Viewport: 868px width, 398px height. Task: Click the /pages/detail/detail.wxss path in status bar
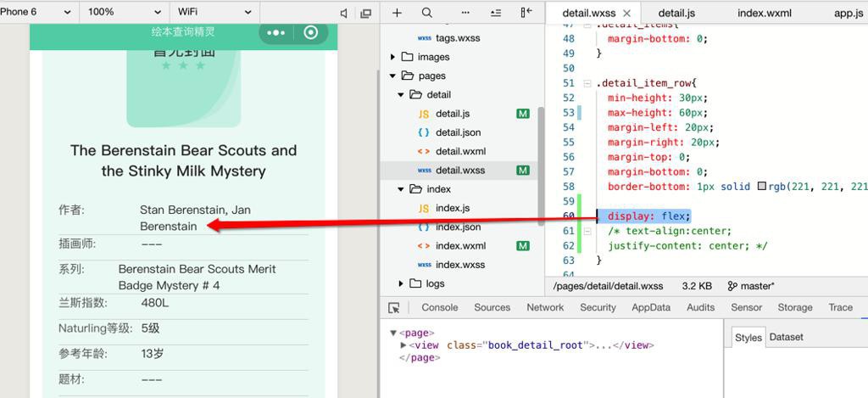(x=608, y=286)
